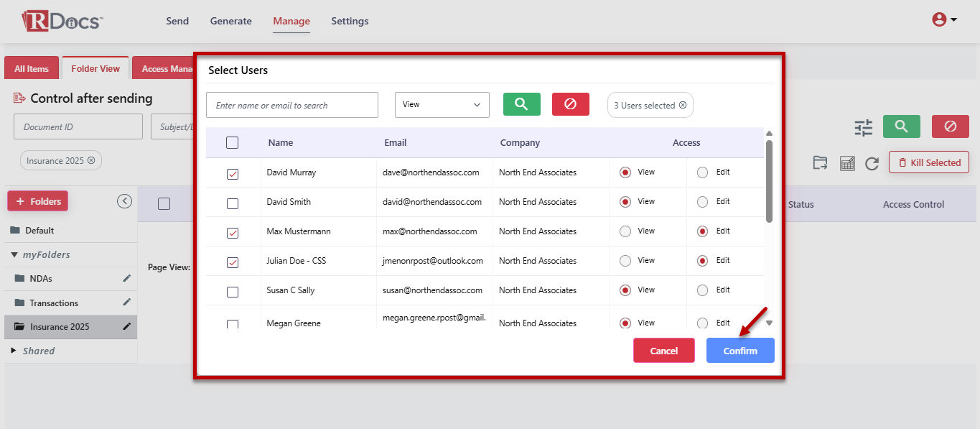Viewport: 980px width, 429px height.
Task: Click the refresh icon near Kill Selected
Action: [872, 163]
